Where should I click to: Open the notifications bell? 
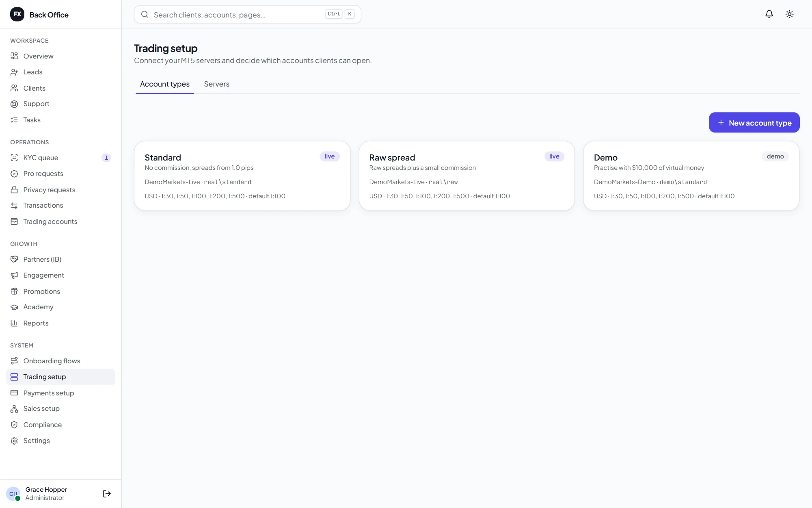click(769, 14)
